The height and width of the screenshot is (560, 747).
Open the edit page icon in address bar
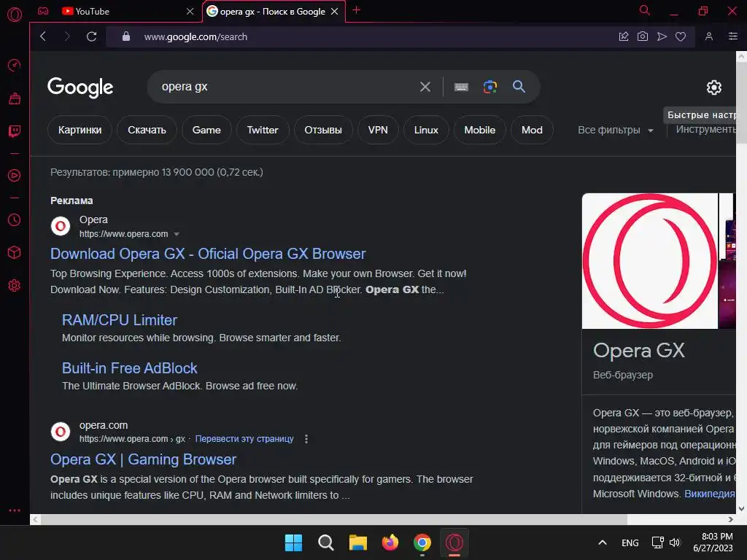624,36
